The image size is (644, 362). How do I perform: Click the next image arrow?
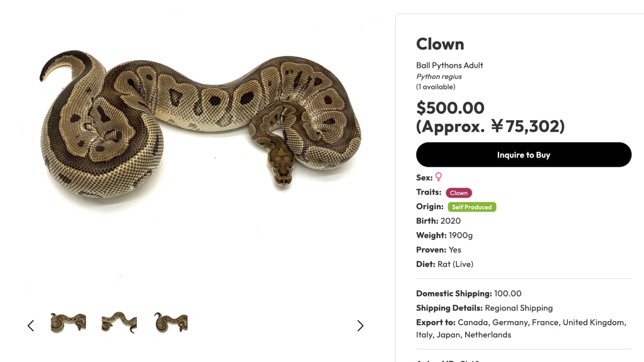click(360, 326)
